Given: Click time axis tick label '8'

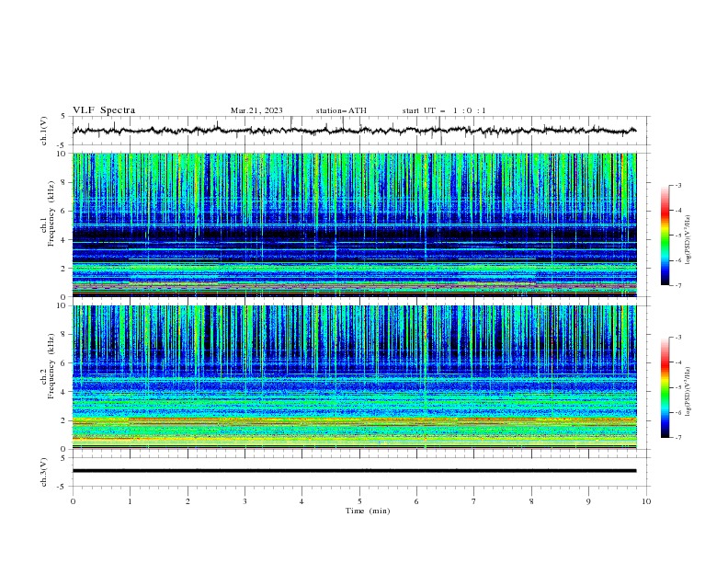Looking at the screenshot, I should (531, 501).
